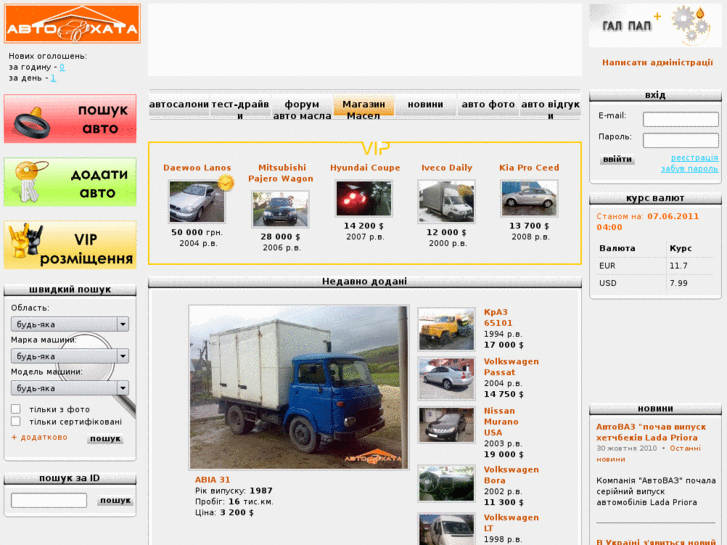Open the Nissan Murano USA thumbnail
Screen dimensions: 727x545
(x=446, y=425)
